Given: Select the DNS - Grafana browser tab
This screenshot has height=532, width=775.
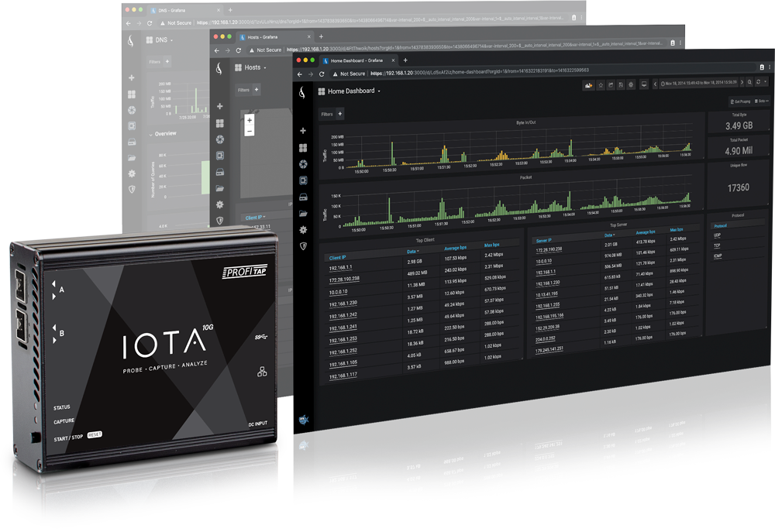Looking at the screenshot, I should 185,10.
